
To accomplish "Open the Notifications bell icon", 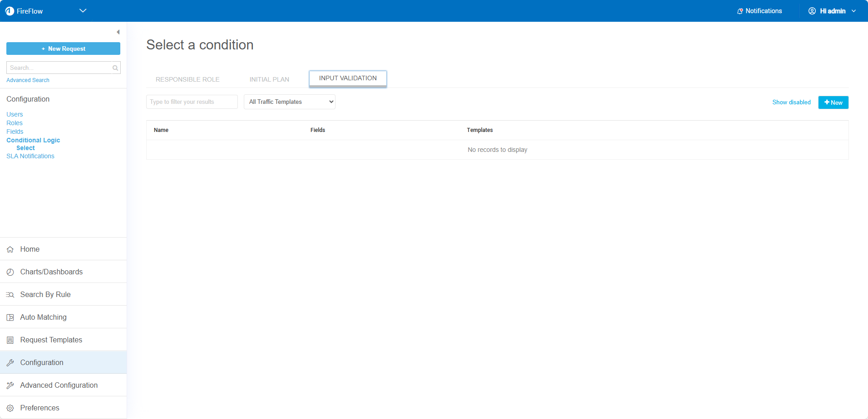I will 740,11.
